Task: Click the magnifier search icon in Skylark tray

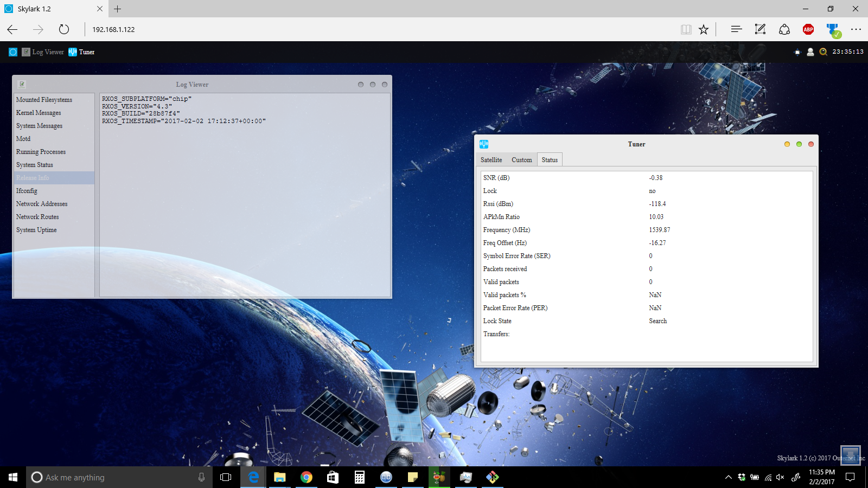Action: (823, 52)
